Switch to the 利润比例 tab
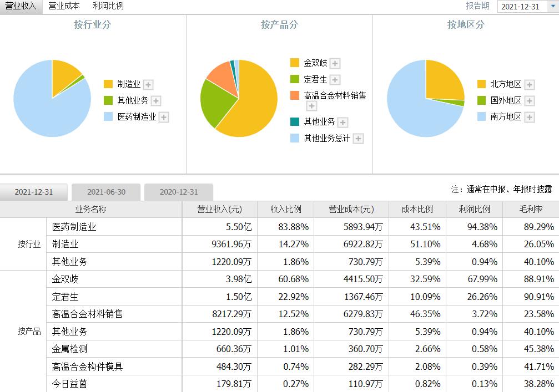This screenshot has width=559, height=392. [108, 6]
